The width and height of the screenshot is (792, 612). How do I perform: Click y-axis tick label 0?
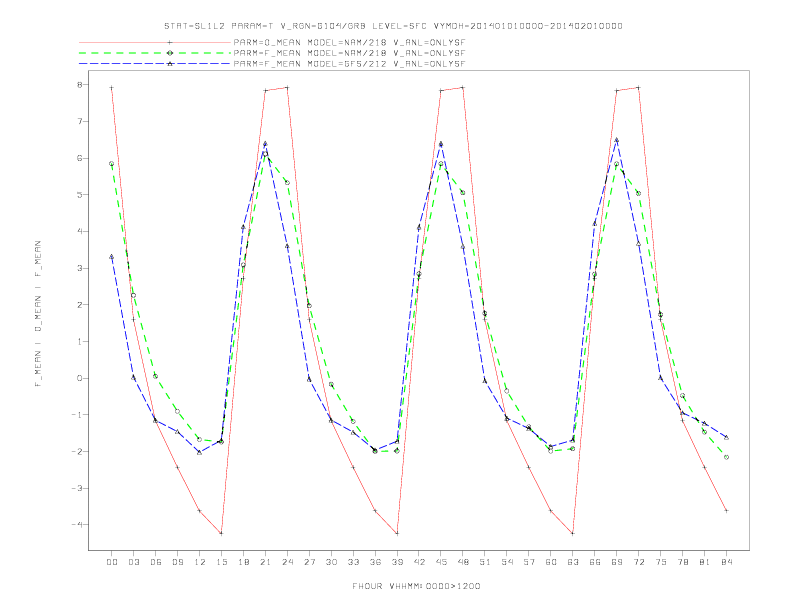point(80,378)
